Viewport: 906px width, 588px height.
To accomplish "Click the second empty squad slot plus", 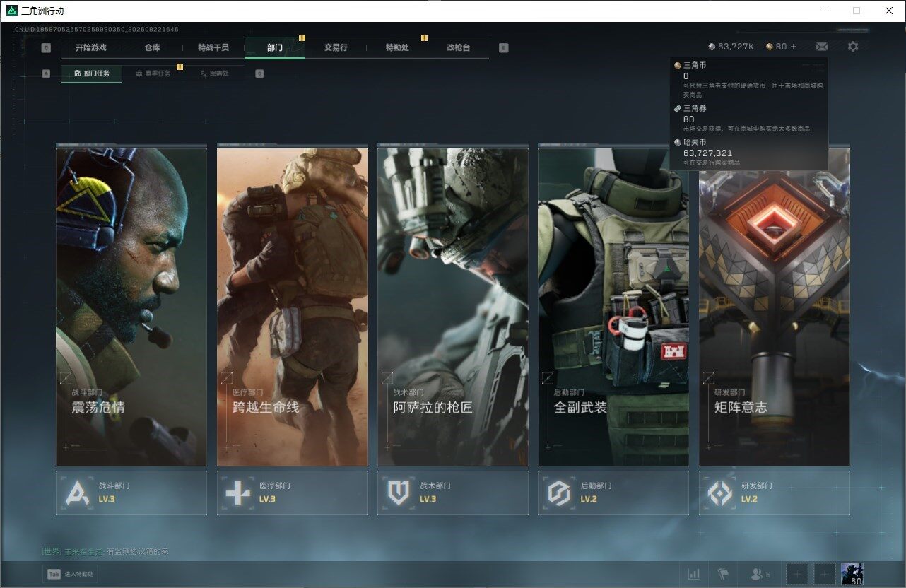I will tap(824, 575).
